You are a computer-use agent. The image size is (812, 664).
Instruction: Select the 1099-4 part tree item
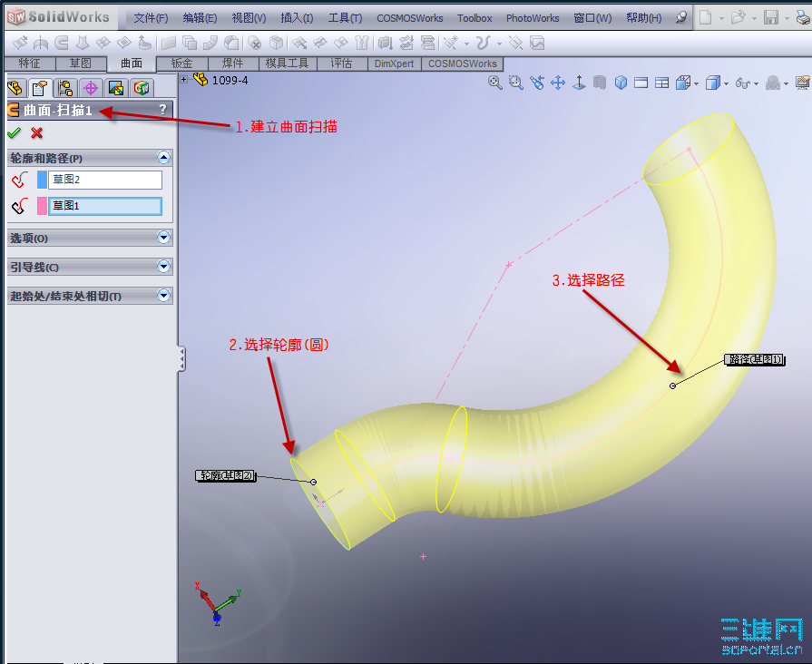[x=221, y=81]
